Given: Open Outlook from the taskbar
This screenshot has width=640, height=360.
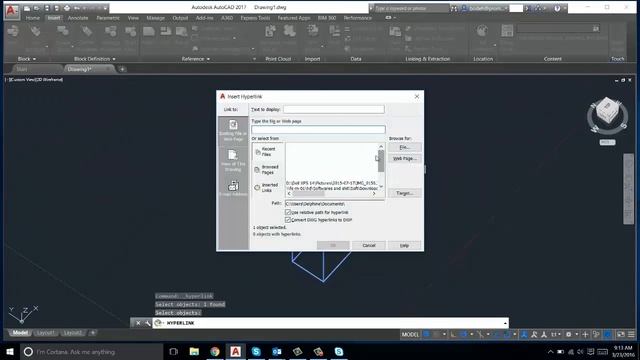Looking at the screenshot, I should (x=277, y=351).
